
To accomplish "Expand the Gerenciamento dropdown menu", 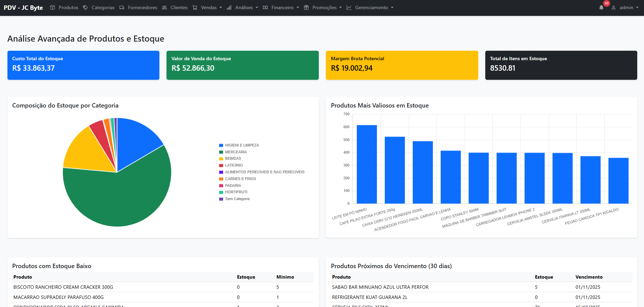I will point(372,7).
